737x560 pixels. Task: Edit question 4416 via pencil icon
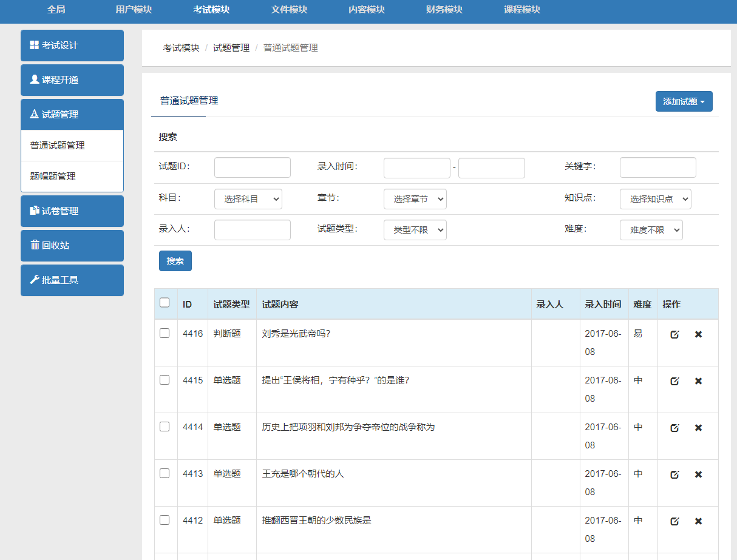pyautogui.click(x=674, y=334)
